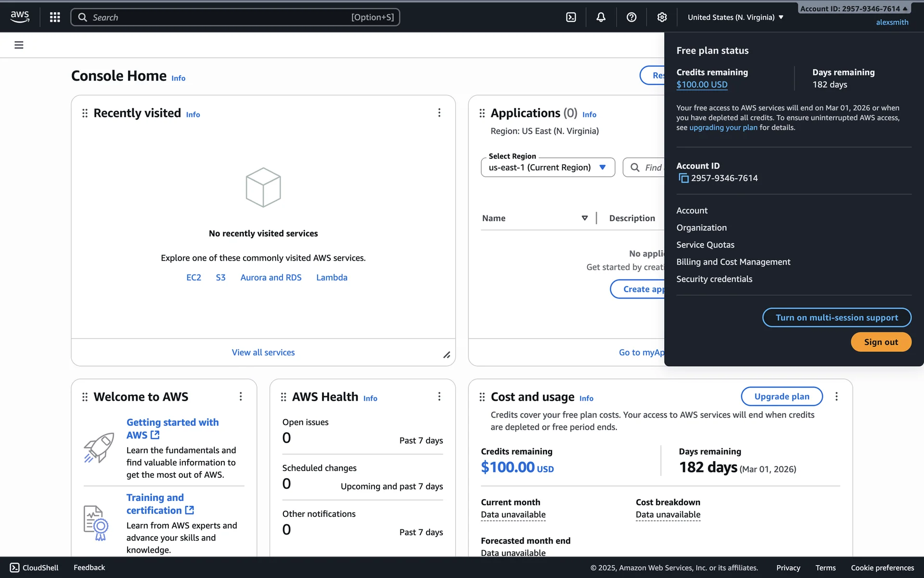
Task: Open AWS Health widget three-dot menu
Action: 439,396
